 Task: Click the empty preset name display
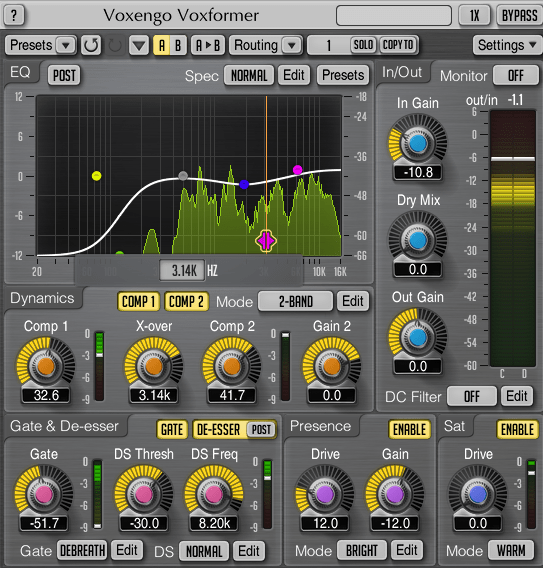(x=394, y=16)
